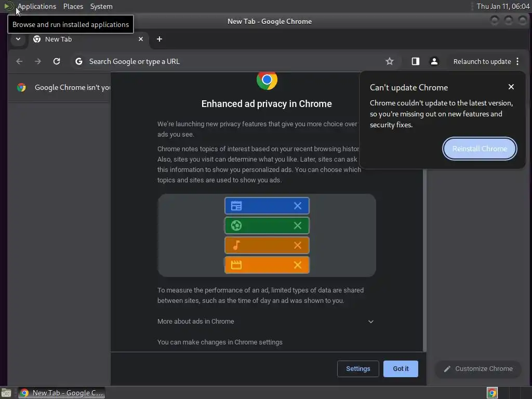
Task: Open a new tab with plus icon
Action: [159, 39]
